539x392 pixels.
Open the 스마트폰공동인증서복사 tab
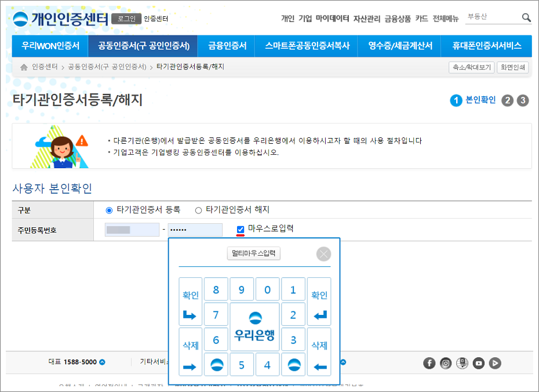pos(307,46)
